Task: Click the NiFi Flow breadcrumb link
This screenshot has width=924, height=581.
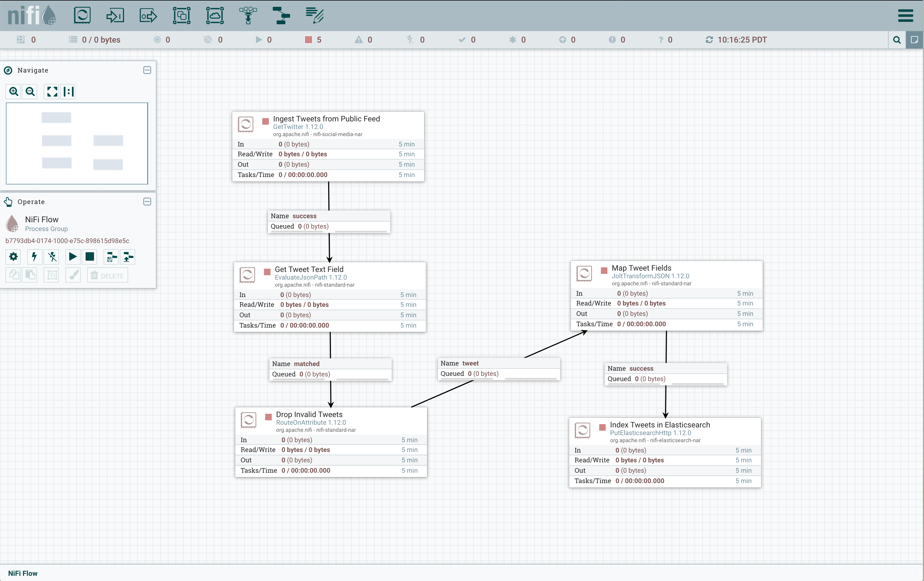Action: click(23, 573)
